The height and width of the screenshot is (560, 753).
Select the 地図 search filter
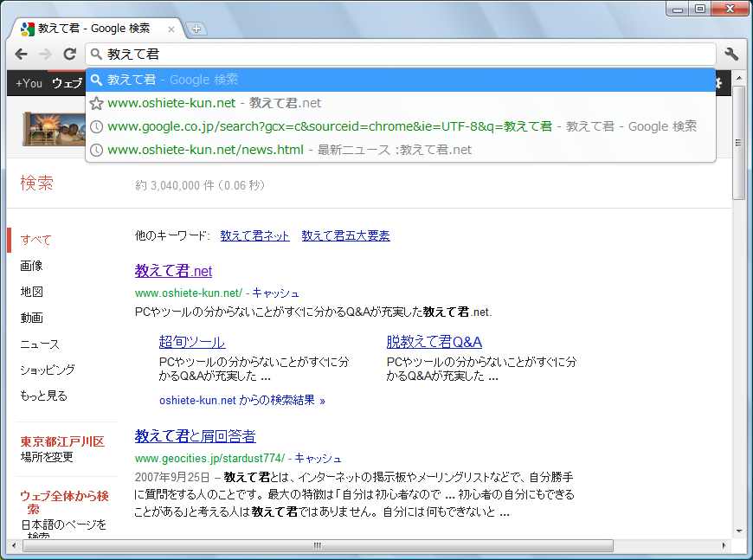point(31,292)
